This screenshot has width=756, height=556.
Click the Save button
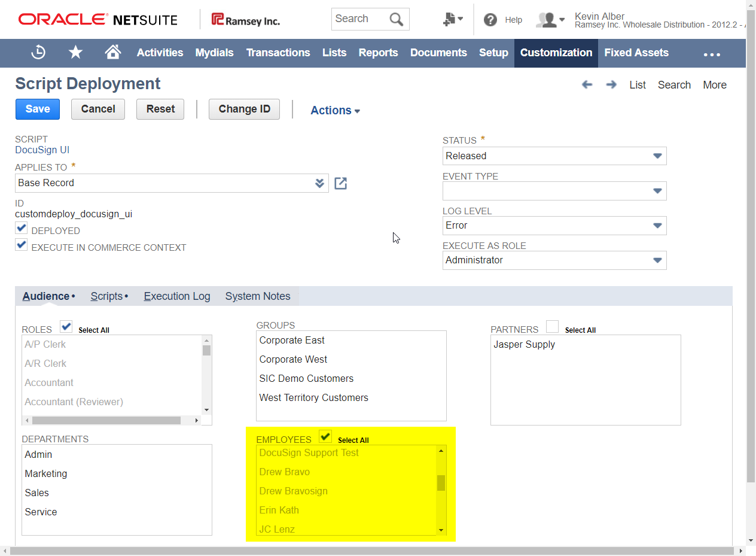[37, 109]
